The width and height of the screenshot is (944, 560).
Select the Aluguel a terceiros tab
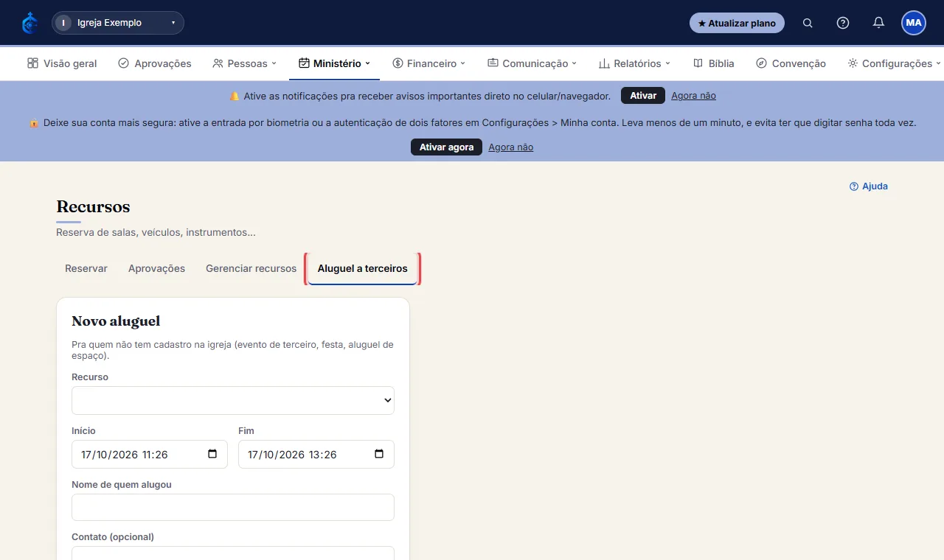(363, 269)
